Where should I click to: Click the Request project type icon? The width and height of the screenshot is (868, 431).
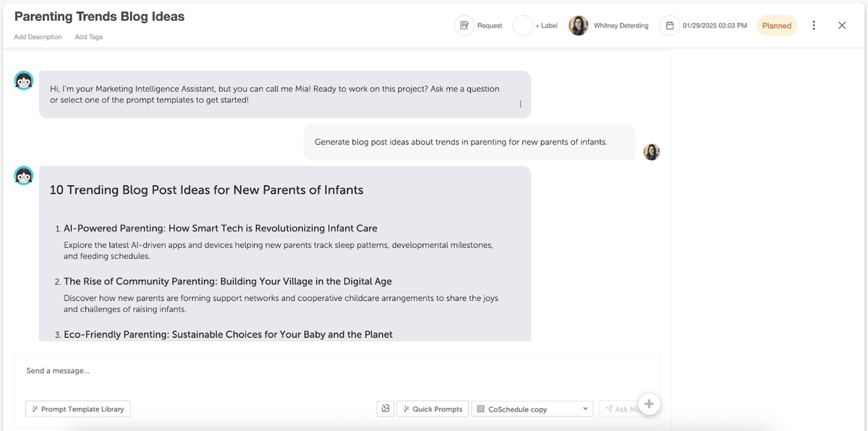(464, 25)
